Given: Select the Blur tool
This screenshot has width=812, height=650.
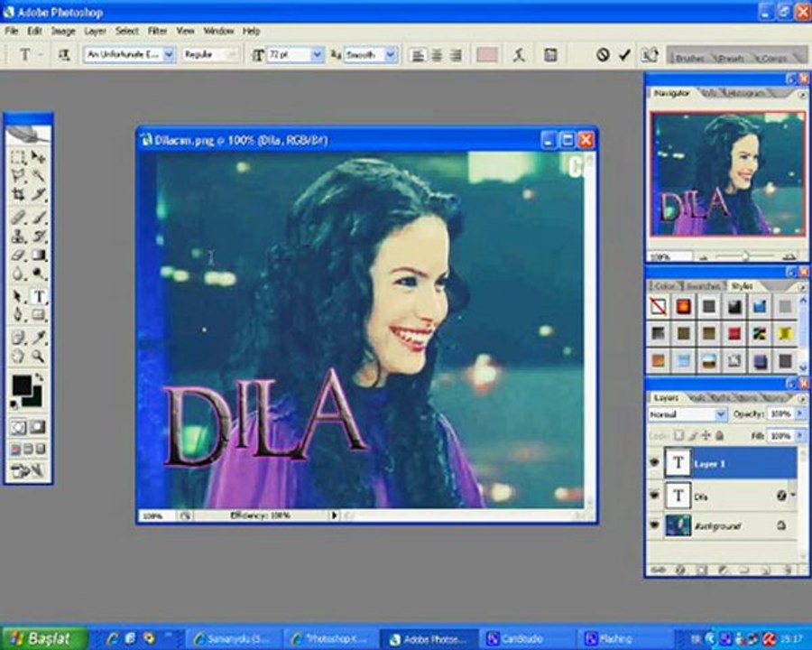Looking at the screenshot, I should click(18, 274).
